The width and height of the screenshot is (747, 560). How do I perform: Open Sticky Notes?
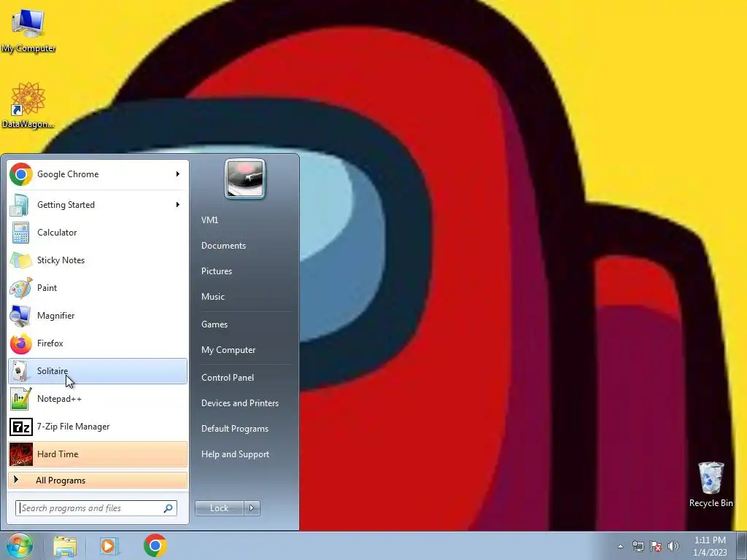98,260
